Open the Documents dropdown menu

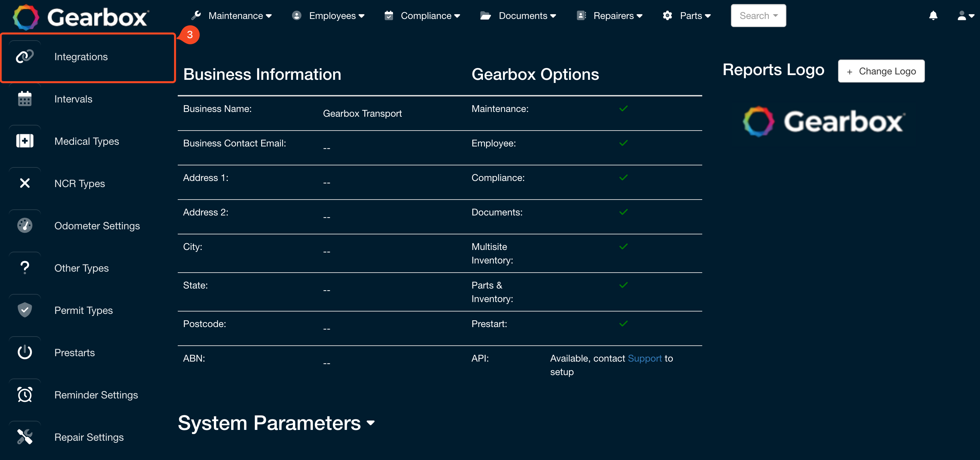[x=527, y=16]
